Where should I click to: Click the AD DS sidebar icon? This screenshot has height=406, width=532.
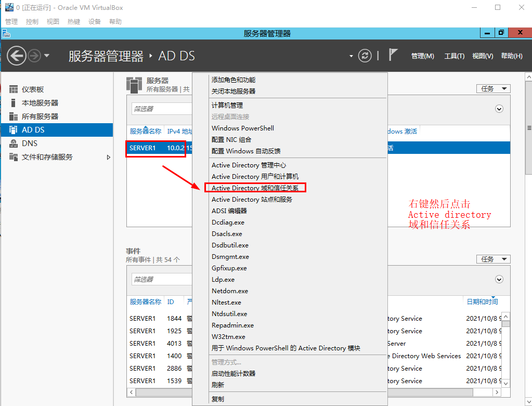click(13, 130)
